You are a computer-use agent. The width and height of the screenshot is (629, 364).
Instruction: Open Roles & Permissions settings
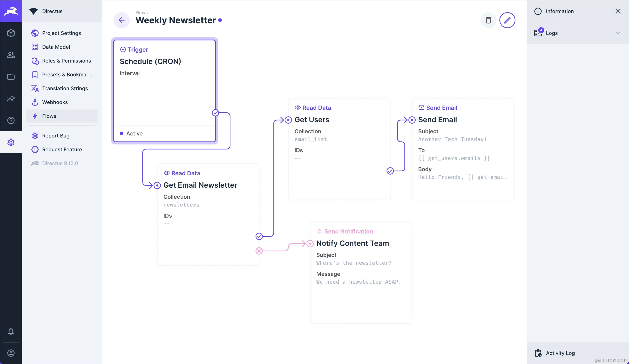pos(66,61)
